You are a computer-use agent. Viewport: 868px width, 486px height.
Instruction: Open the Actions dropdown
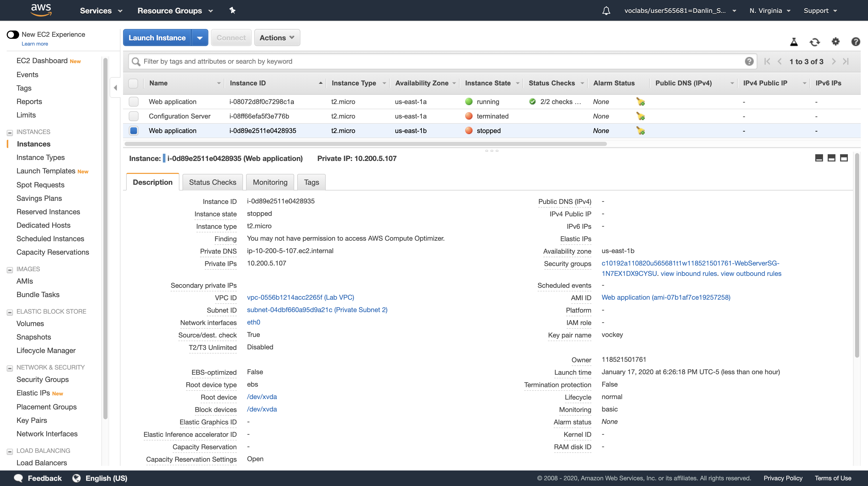point(277,38)
